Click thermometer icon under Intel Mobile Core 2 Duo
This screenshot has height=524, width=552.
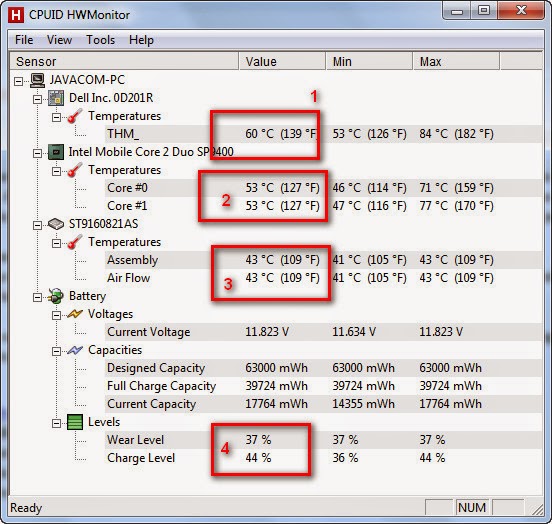(x=75, y=170)
